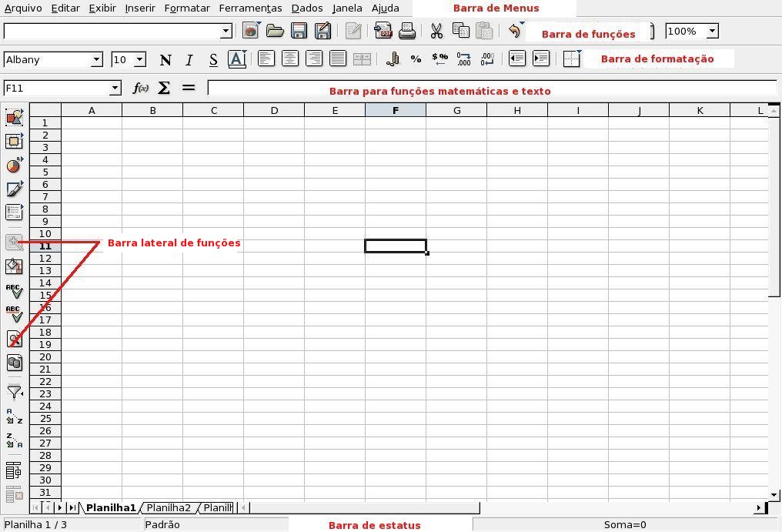Toggle automatic spellcheck with underlined ABC icon
782x532 pixels.
[15, 314]
